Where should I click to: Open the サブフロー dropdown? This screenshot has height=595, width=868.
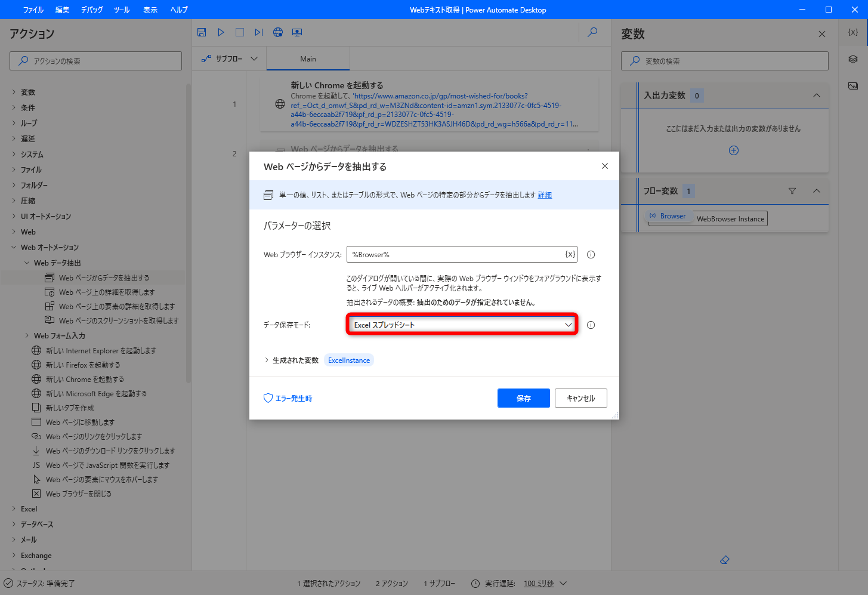(x=230, y=58)
